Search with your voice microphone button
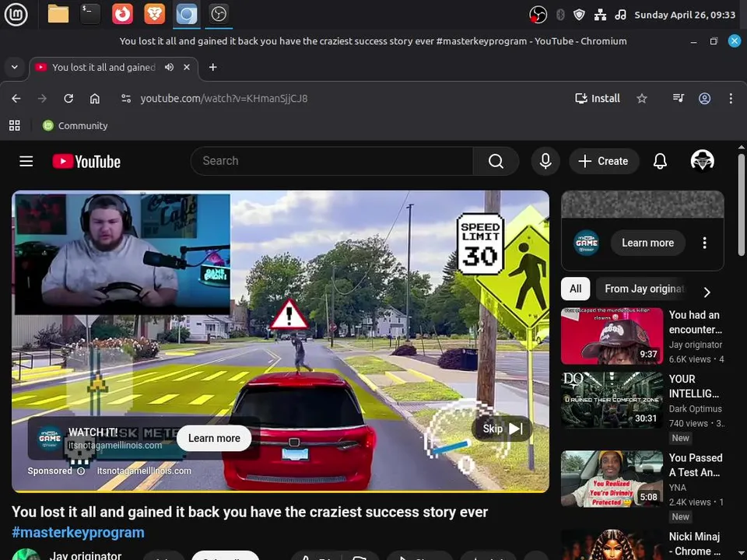747x560 pixels. (545, 161)
